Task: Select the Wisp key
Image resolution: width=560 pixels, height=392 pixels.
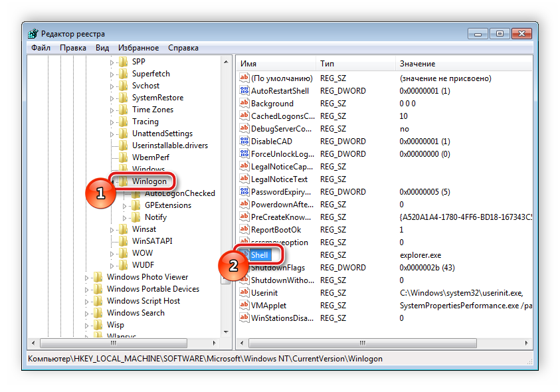Action: click(116, 325)
